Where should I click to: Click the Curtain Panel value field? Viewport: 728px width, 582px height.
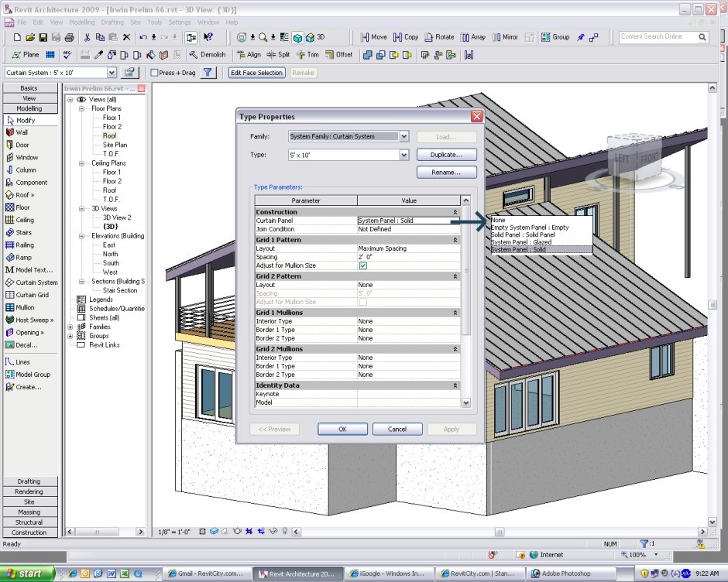[x=409, y=221]
